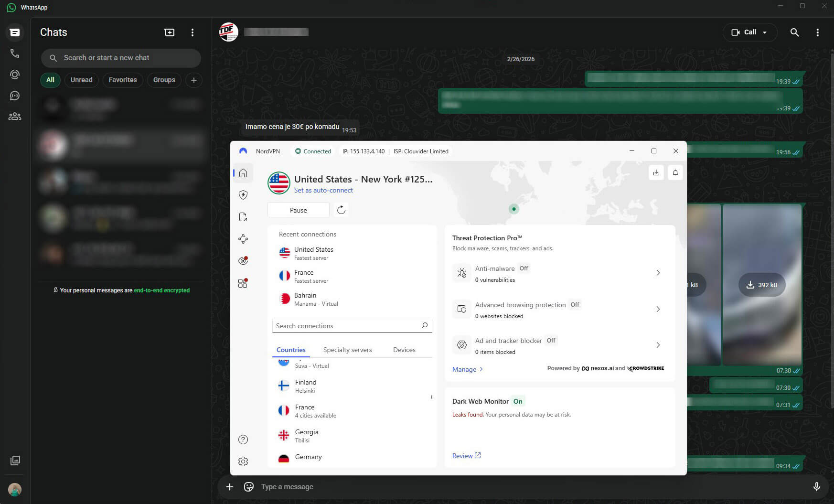Screen dimensions: 834x504
Task: Switch to the Specialty servers tab
Action: click(x=347, y=350)
